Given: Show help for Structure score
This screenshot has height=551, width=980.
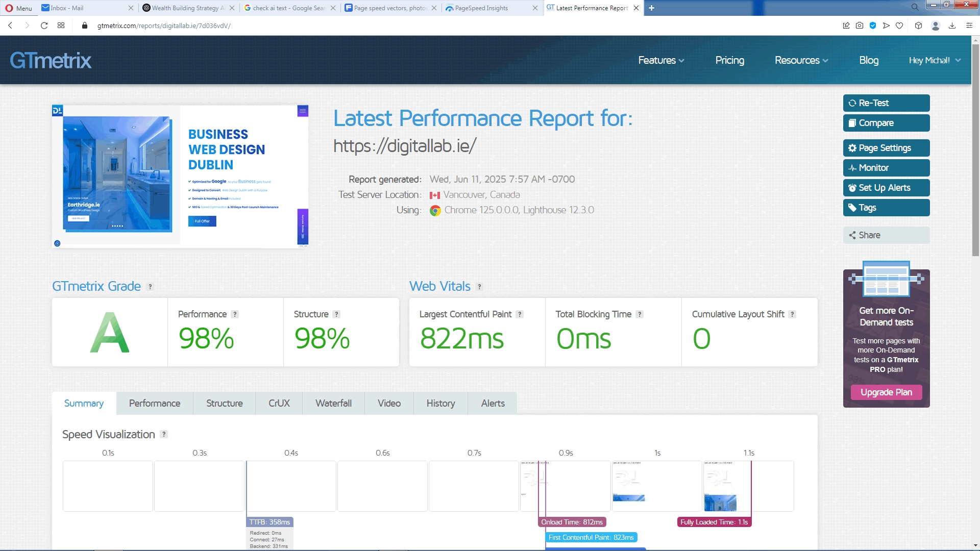Looking at the screenshot, I should point(336,314).
